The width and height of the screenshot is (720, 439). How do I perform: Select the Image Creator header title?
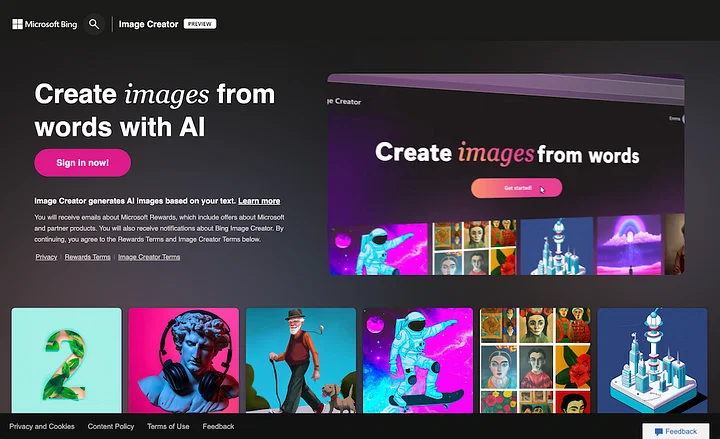148,24
